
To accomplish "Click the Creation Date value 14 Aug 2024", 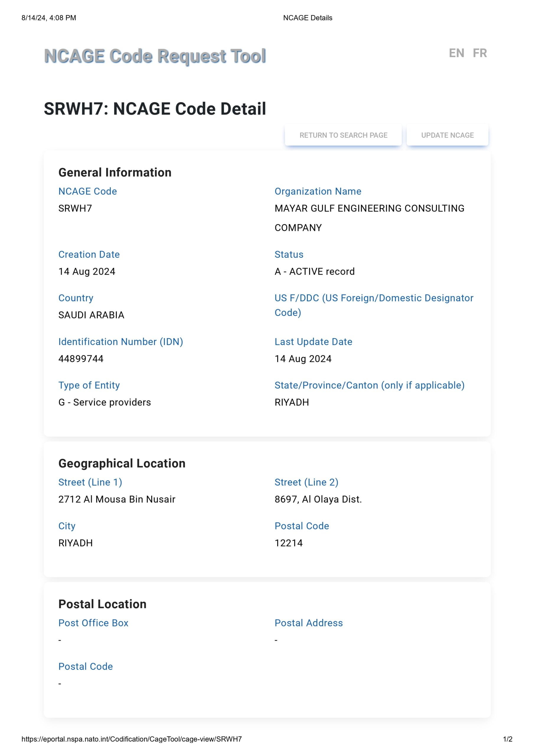I will [87, 272].
